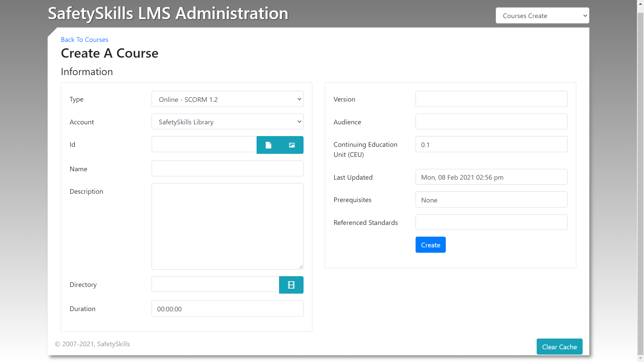
Task: Click into the Id text field
Action: [x=204, y=144]
